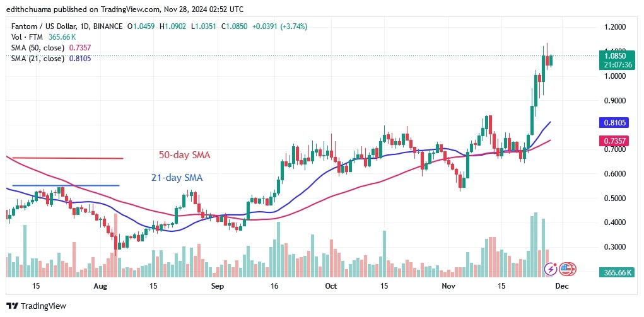Select the SMA (21, close) indicator legend
Screen dimensions: 644x317
(49, 59)
